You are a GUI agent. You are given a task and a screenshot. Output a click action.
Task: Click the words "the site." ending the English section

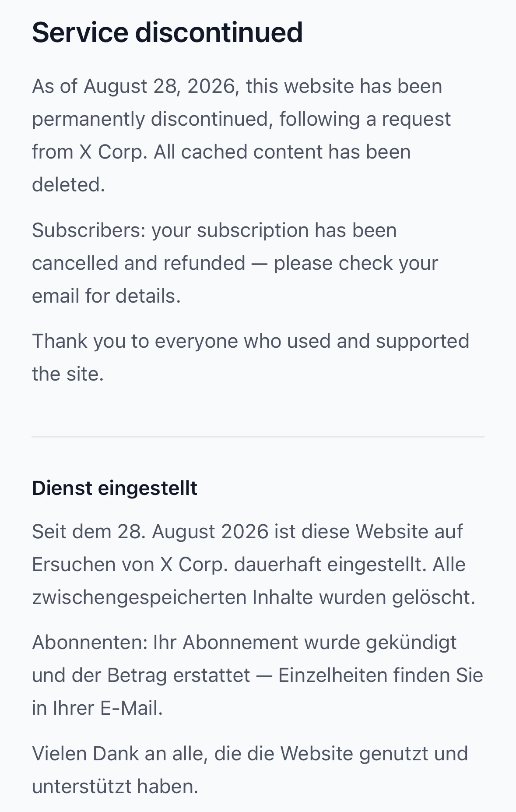click(68, 374)
